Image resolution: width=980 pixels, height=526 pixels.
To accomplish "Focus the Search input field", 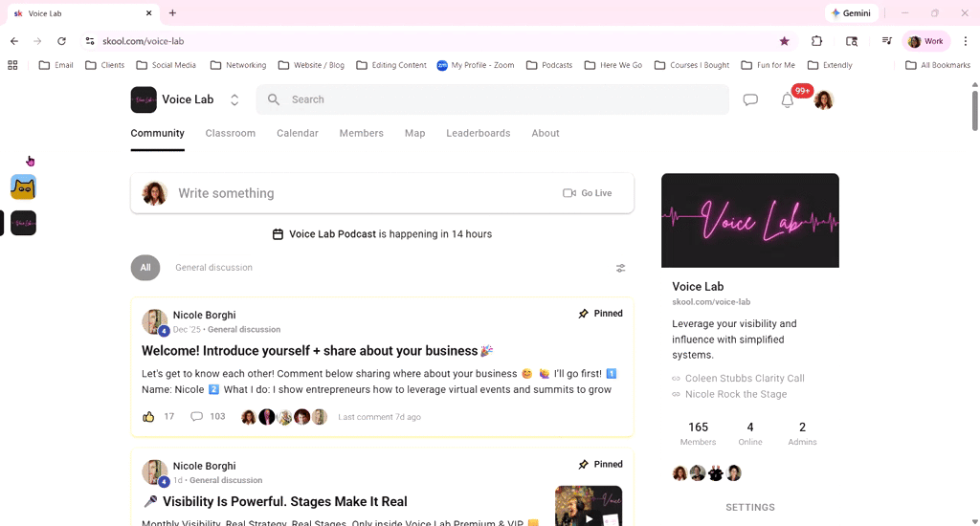I will click(493, 99).
